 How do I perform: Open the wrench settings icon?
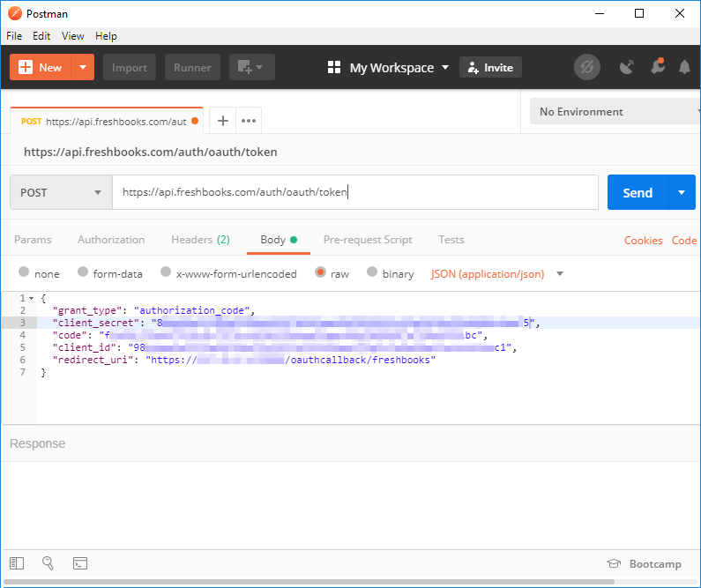click(x=658, y=66)
